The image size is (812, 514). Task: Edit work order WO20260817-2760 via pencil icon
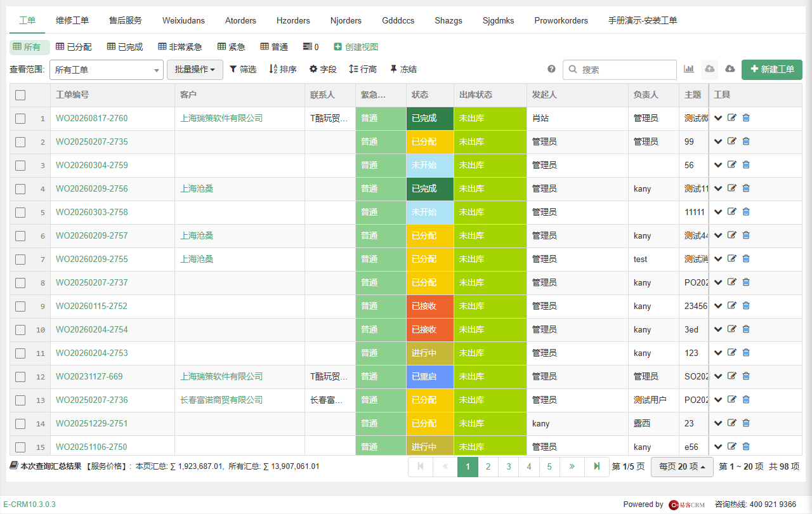click(x=732, y=118)
